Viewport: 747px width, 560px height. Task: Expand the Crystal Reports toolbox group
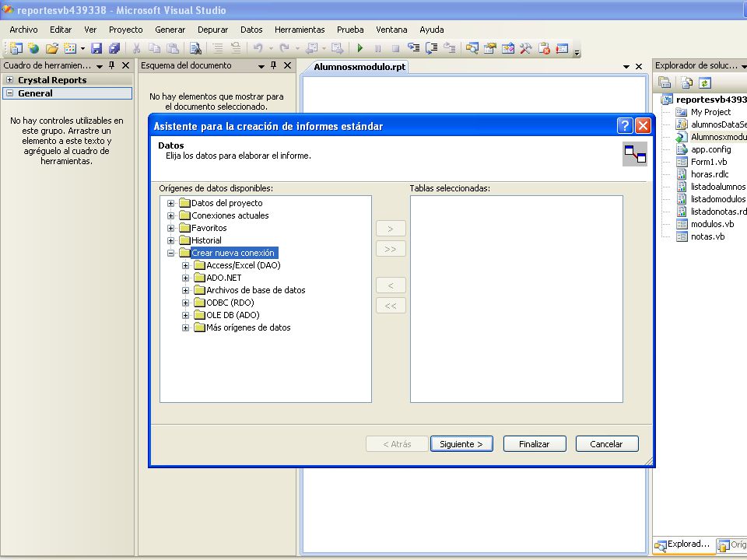(x=9, y=79)
